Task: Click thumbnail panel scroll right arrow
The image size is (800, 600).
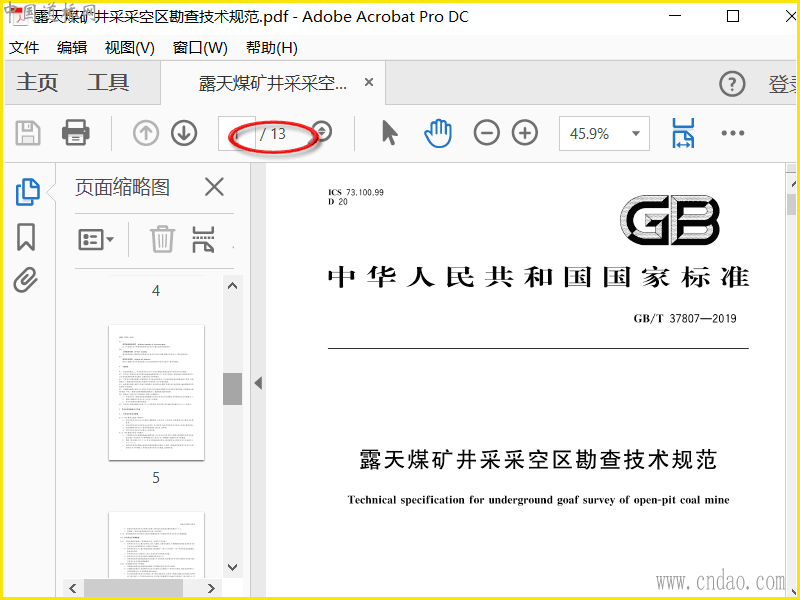Action: [211, 588]
